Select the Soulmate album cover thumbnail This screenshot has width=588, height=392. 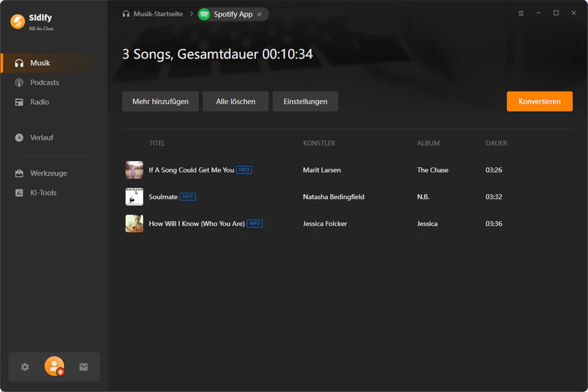point(135,197)
